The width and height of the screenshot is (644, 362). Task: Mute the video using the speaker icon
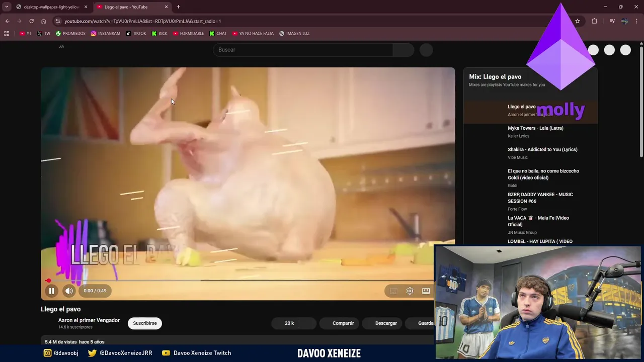pos(69,291)
